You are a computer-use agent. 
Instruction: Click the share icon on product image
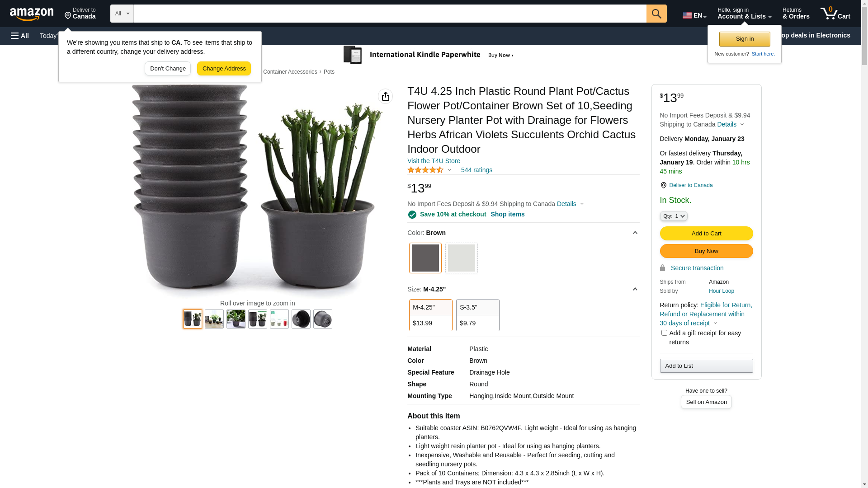coord(385,96)
